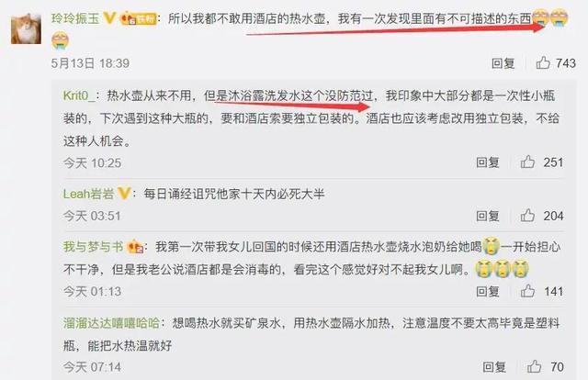Click 回复 on Krit0_'s comment
588x380 pixels.
488,162
